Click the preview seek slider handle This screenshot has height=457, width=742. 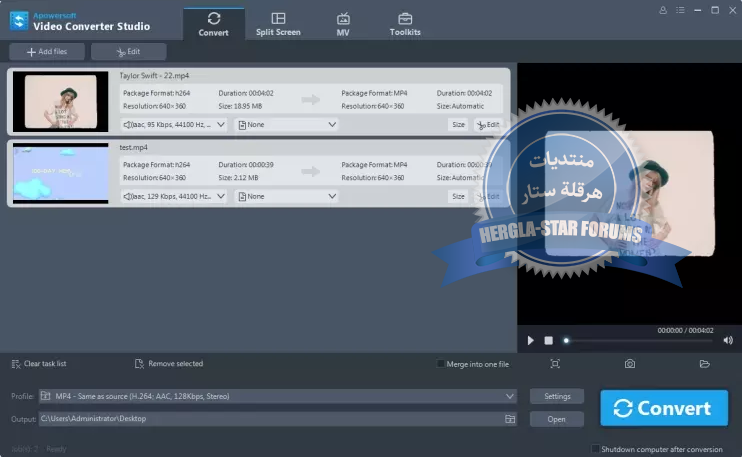566,340
